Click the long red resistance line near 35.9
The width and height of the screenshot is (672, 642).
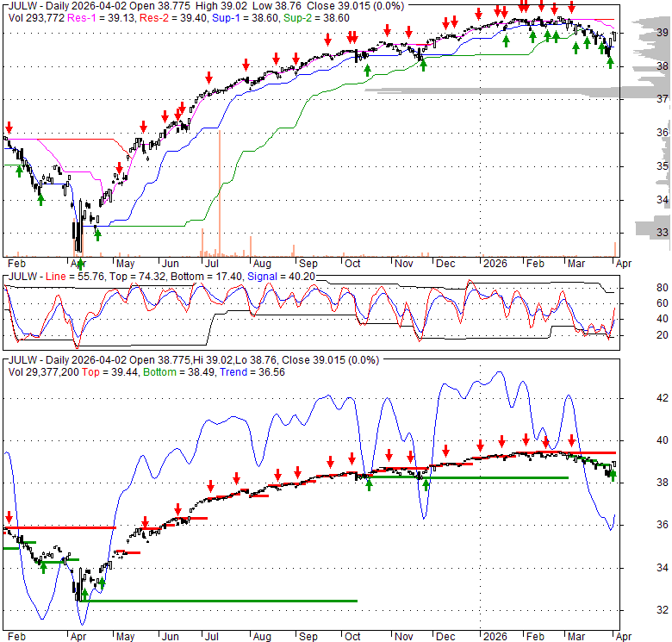(x=60, y=527)
